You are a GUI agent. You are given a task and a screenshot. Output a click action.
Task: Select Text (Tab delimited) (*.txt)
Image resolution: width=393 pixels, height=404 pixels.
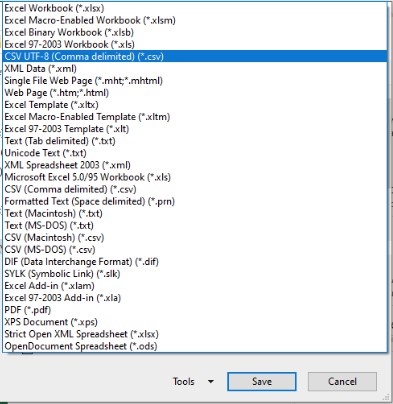tap(195, 141)
